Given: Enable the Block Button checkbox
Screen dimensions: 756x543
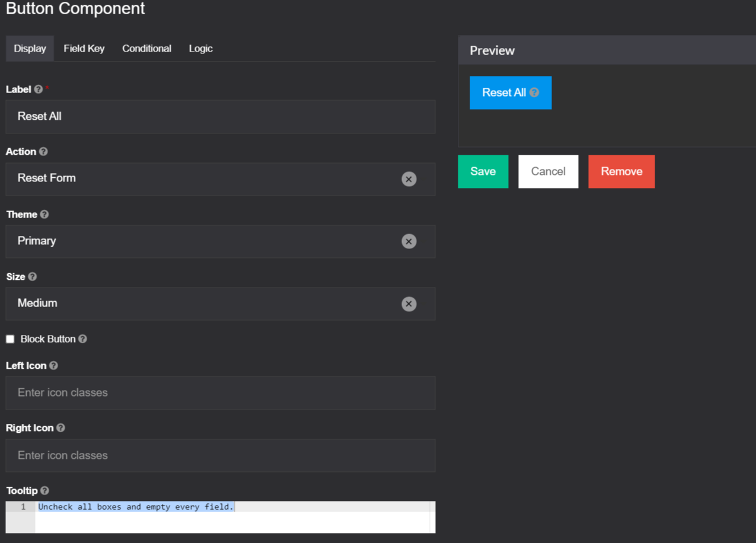Looking at the screenshot, I should click(x=9, y=338).
